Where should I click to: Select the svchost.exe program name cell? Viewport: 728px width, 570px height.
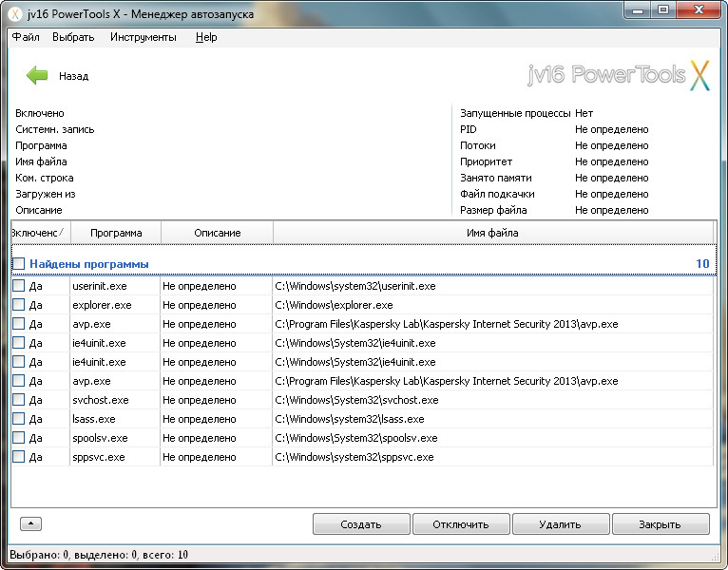[101, 400]
